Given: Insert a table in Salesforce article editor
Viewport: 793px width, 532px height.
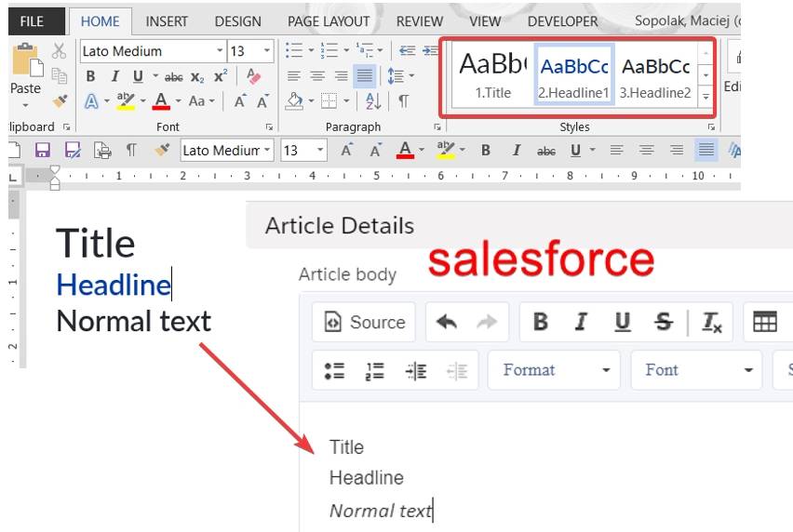Looking at the screenshot, I should tap(764, 322).
